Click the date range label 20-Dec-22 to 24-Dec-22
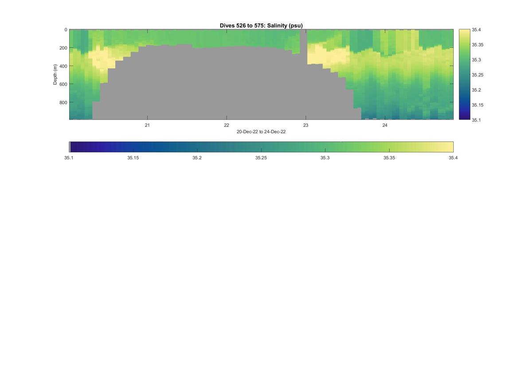The image size is (532, 392). [x=261, y=132]
